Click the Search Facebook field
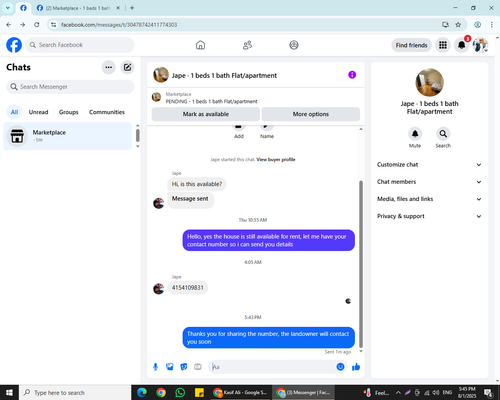Image resolution: width=500 pixels, height=400 pixels. [x=80, y=45]
